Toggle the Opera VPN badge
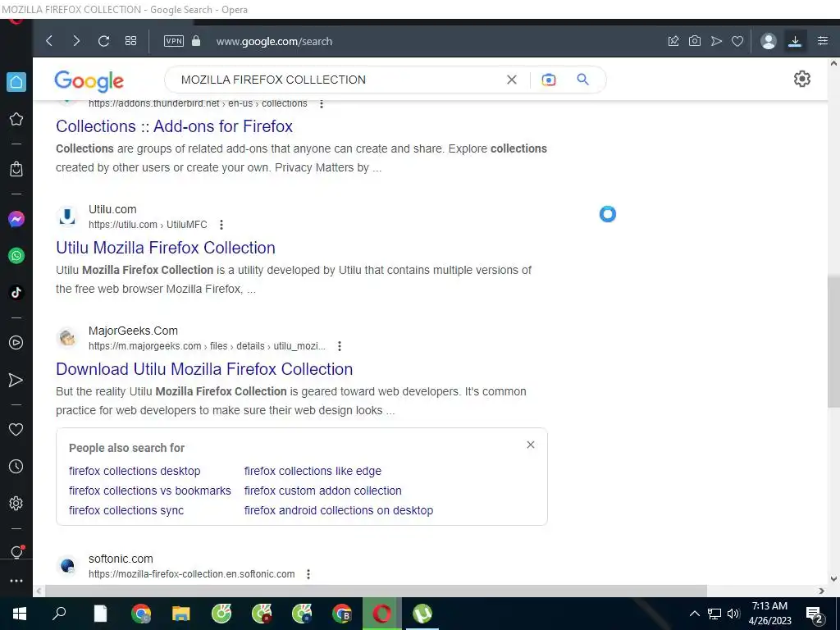This screenshot has height=630, width=840. click(x=174, y=41)
